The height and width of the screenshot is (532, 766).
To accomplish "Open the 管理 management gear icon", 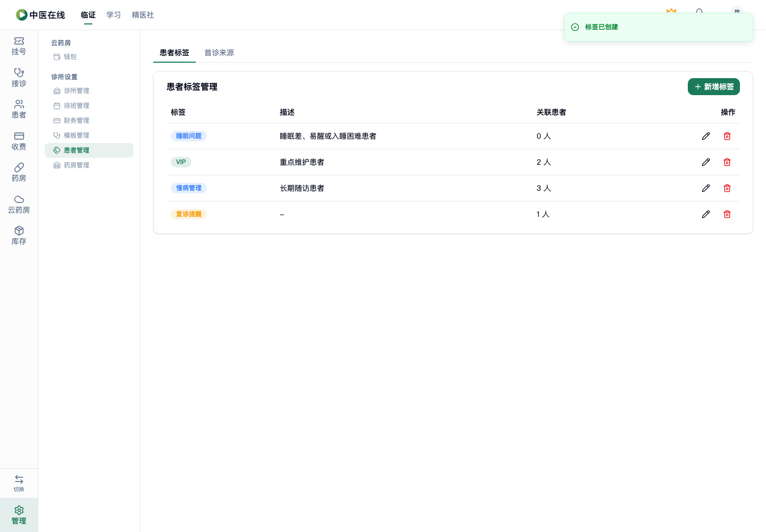I will [x=19, y=515].
